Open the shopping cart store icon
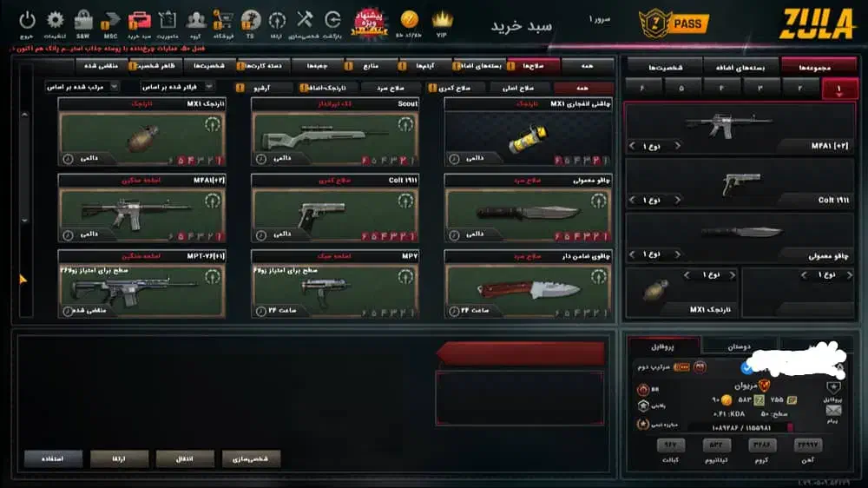This screenshot has width=868, height=488. 223,21
